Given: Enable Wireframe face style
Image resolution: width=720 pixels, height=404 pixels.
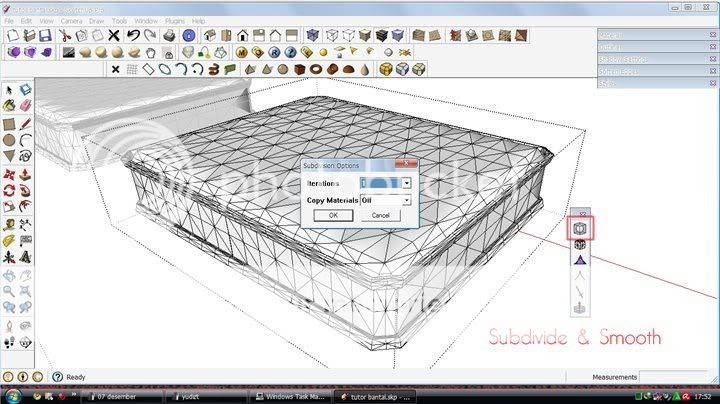Looking at the screenshot, I should click(x=332, y=35).
